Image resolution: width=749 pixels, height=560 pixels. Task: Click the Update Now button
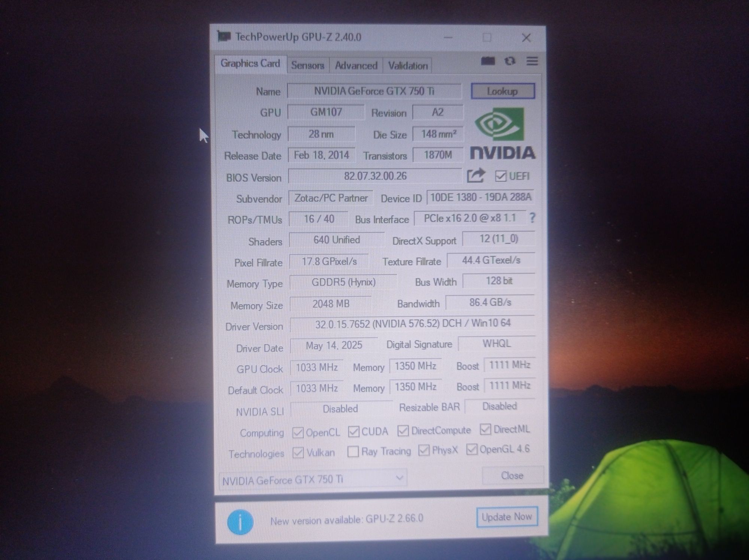coord(507,517)
